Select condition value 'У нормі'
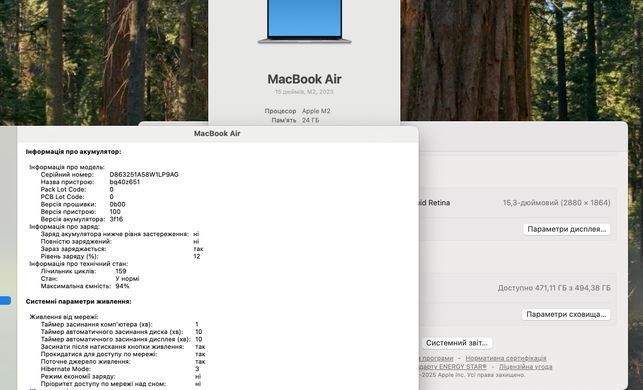The image size is (643, 390). (x=128, y=278)
